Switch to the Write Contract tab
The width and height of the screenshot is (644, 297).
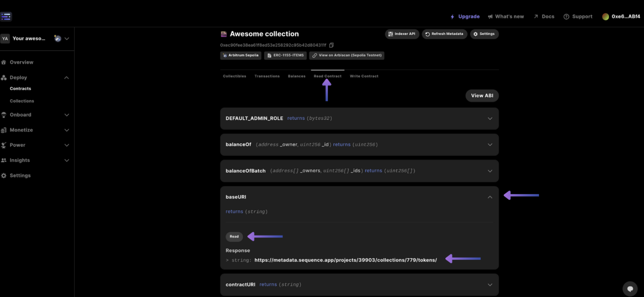pos(364,76)
